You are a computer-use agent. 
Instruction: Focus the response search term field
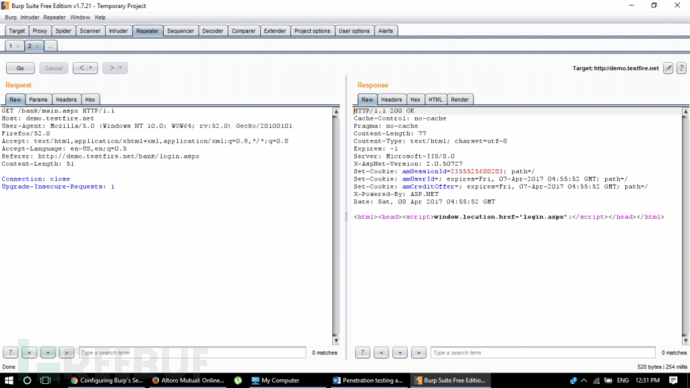(x=543, y=352)
